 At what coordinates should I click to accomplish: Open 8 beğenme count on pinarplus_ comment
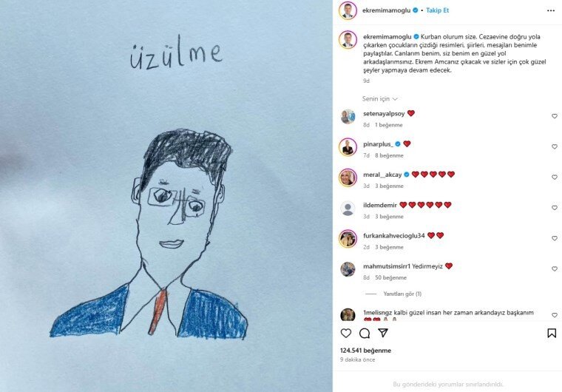pyautogui.click(x=389, y=155)
